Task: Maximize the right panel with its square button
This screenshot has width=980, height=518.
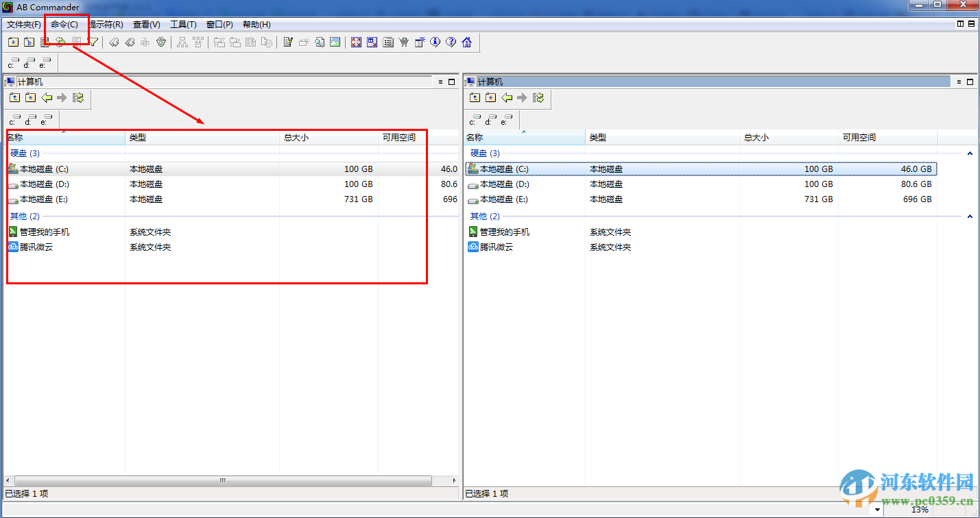Action: [x=970, y=82]
